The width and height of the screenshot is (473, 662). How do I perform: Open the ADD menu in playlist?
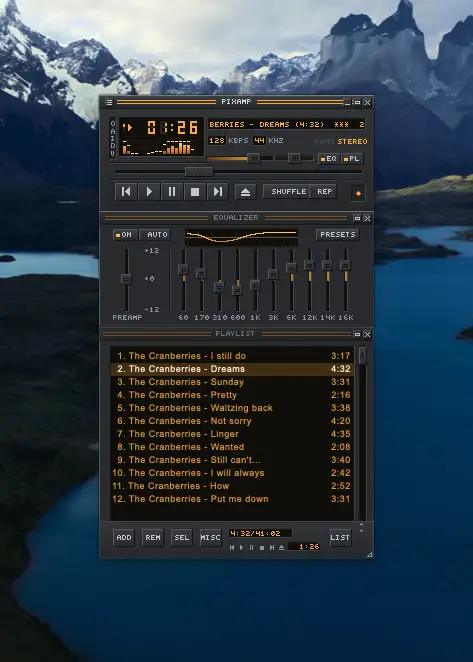point(124,538)
